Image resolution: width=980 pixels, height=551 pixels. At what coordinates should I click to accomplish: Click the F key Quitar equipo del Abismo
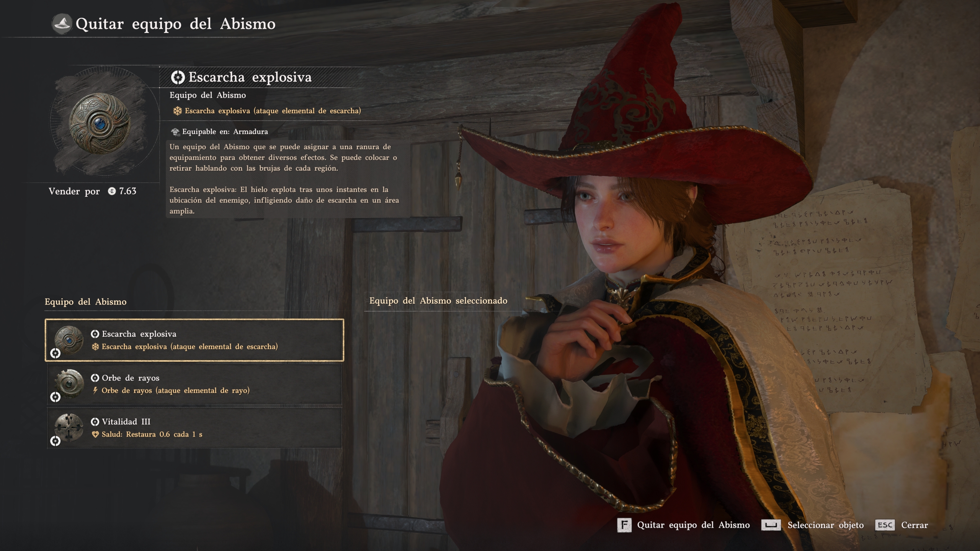tap(684, 525)
